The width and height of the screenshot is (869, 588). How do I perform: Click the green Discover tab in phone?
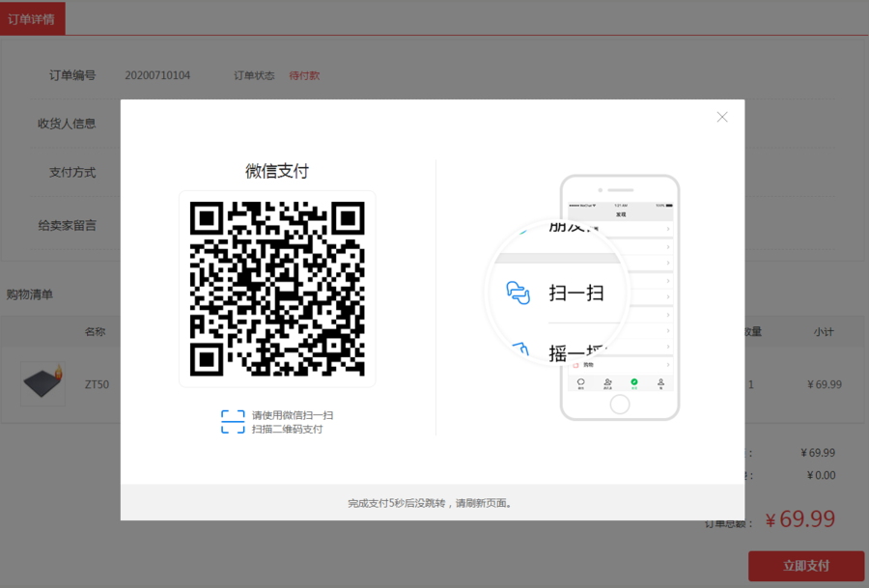(634, 383)
